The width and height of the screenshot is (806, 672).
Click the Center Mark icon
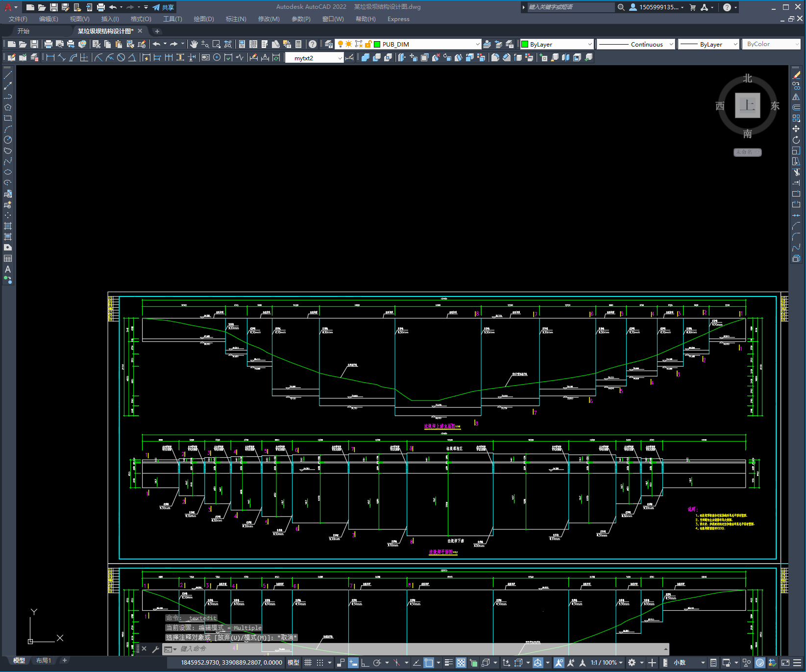pos(217,57)
